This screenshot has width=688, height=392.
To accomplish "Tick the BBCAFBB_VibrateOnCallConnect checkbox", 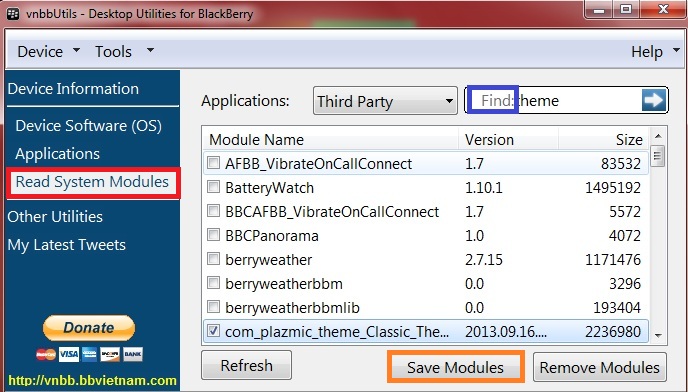I will 213,211.
